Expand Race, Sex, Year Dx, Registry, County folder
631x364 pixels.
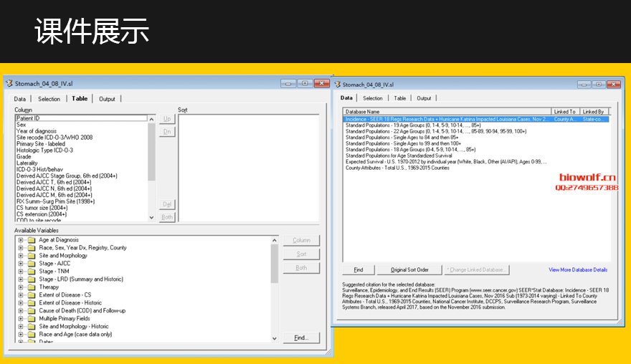coord(21,248)
